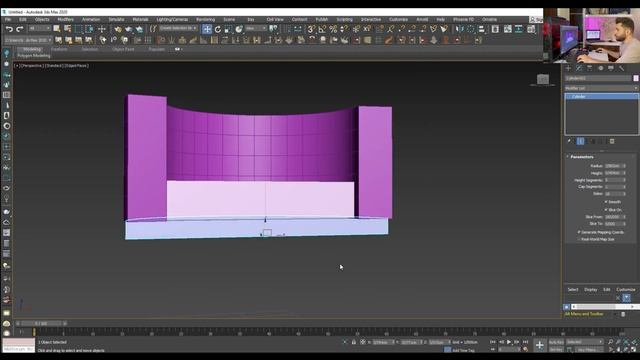
Task: Expand the Polygon Modeling ribbon panel
Action: (x=34, y=56)
